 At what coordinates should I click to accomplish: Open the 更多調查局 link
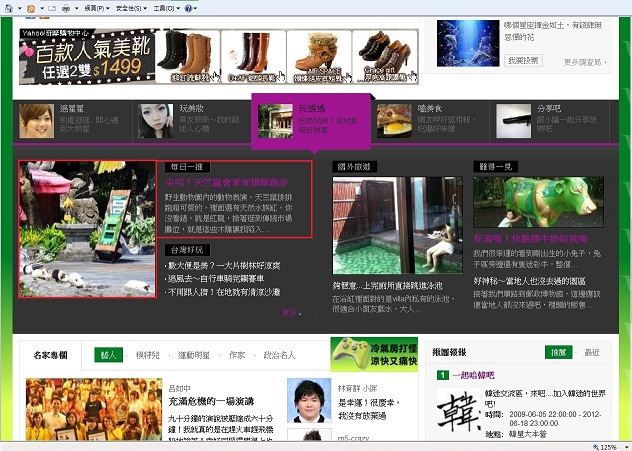[x=585, y=62]
